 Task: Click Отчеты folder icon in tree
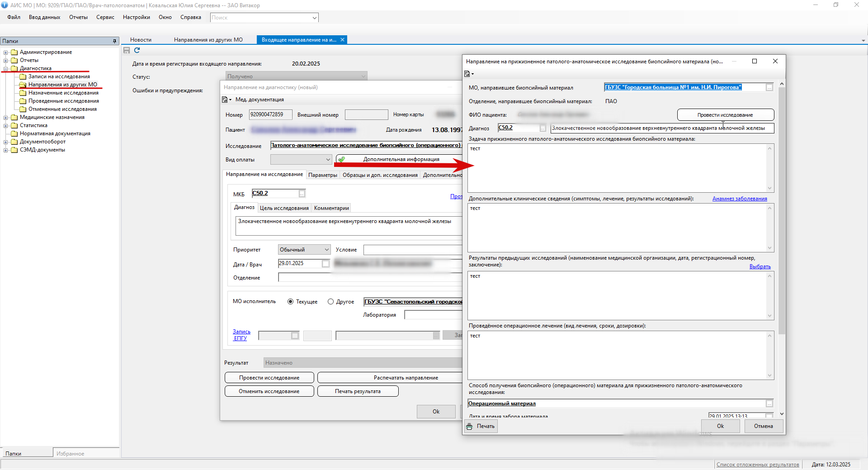pyautogui.click(x=14, y=60)
